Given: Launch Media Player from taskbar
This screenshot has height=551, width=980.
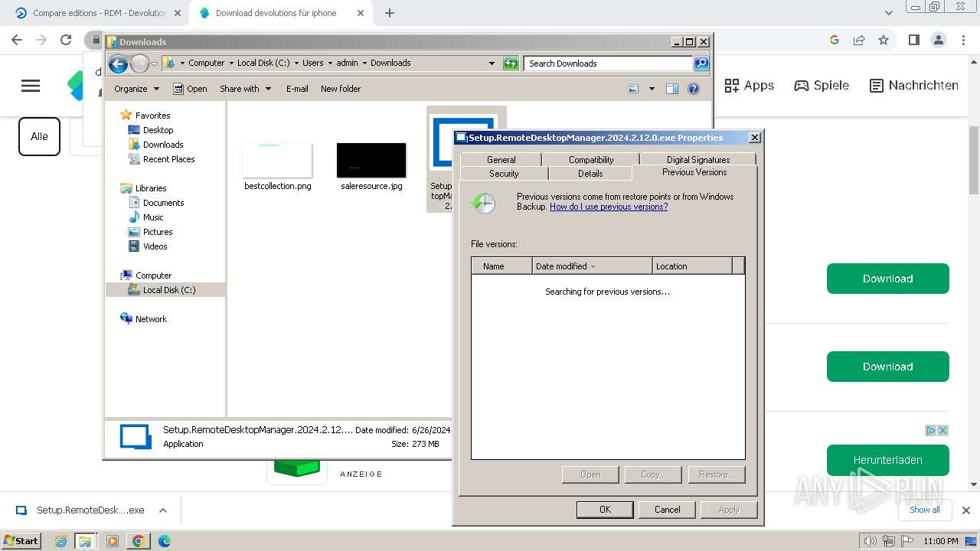Looking at the screenshot, I should tap(113, 541).
